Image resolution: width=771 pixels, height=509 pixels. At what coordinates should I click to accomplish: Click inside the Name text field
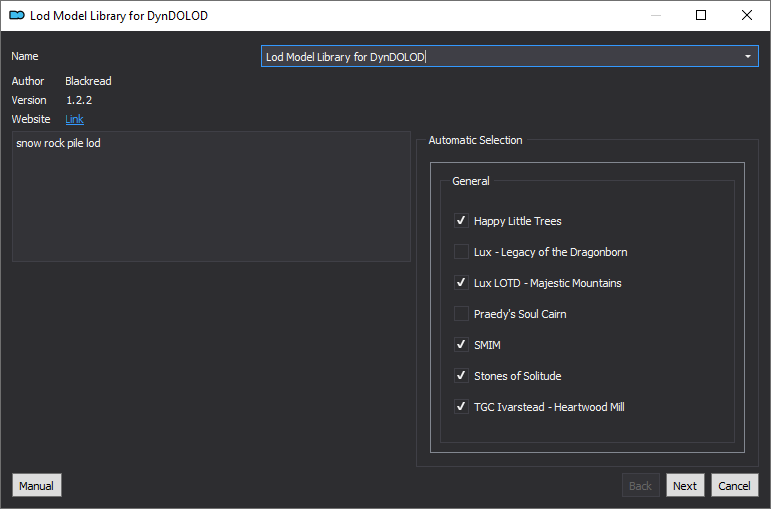[500, 57]
